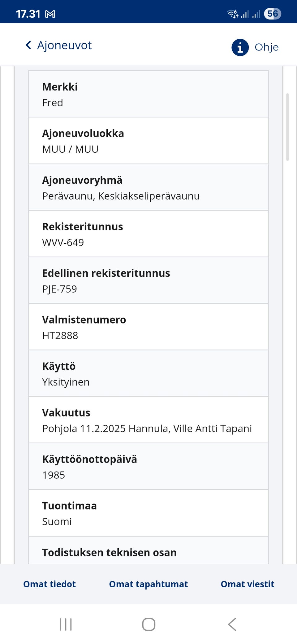The width and height of the screenshot is (297, 644).
Task: Tap the Ohje info icon
Action: (x=240, y=47)
